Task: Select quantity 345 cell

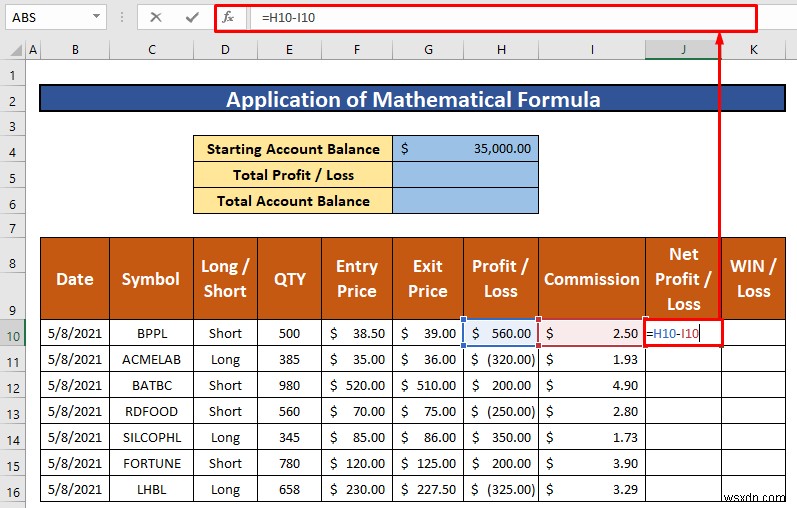Action: coord(289,437)
